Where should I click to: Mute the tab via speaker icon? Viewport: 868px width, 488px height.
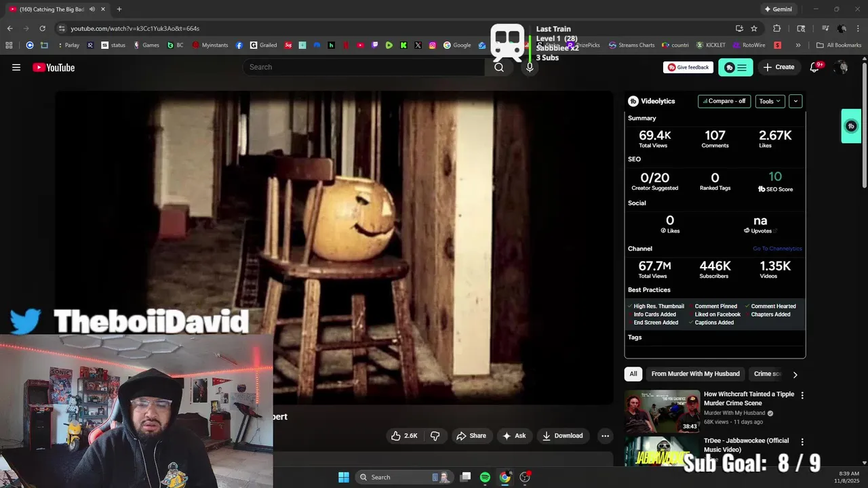(92, 9)
